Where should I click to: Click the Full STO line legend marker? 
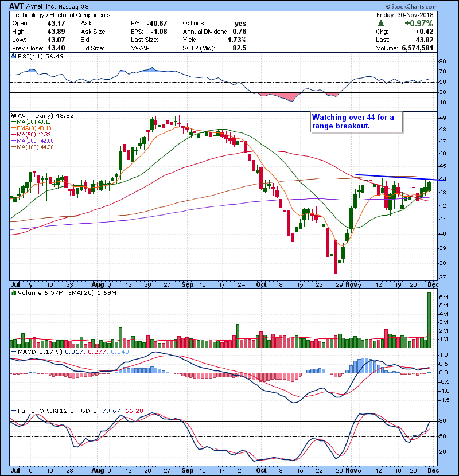(14, 411)
